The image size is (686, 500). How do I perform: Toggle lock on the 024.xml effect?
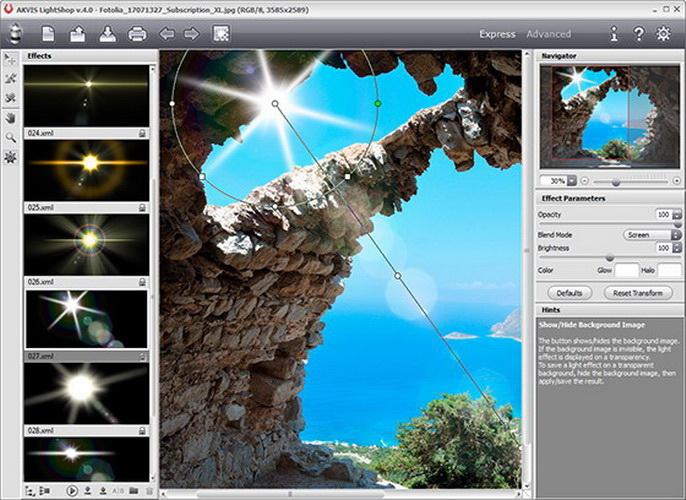(143, 133)
